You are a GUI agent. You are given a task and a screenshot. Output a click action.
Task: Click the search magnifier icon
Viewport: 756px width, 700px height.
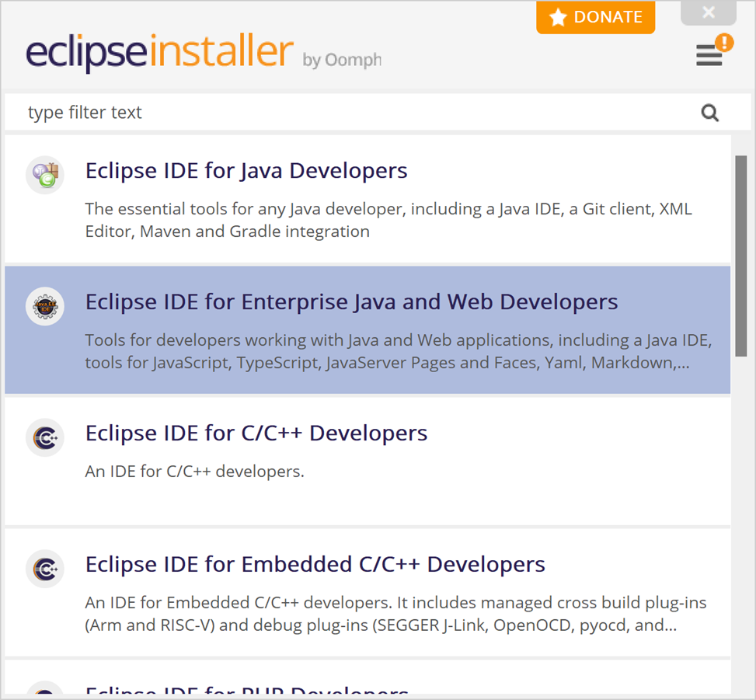pyautogui.click(x=709, y=113)
